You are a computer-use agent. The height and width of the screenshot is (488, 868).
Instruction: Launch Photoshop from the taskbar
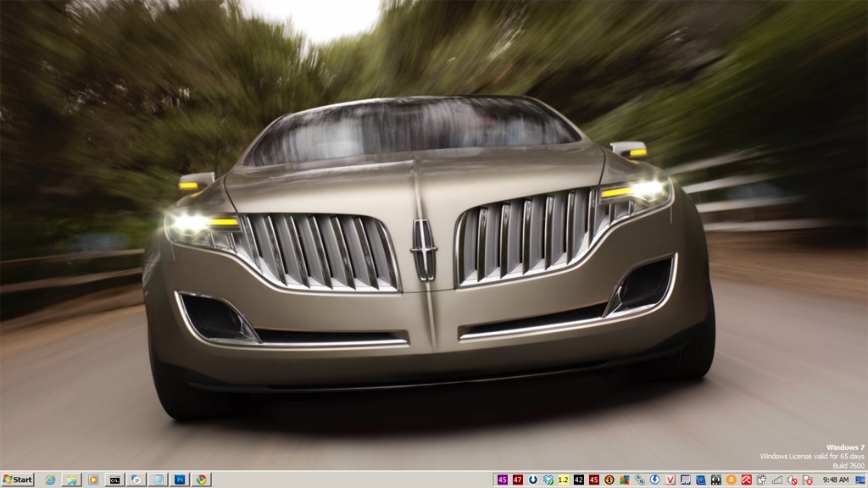[x=180, y=480]
